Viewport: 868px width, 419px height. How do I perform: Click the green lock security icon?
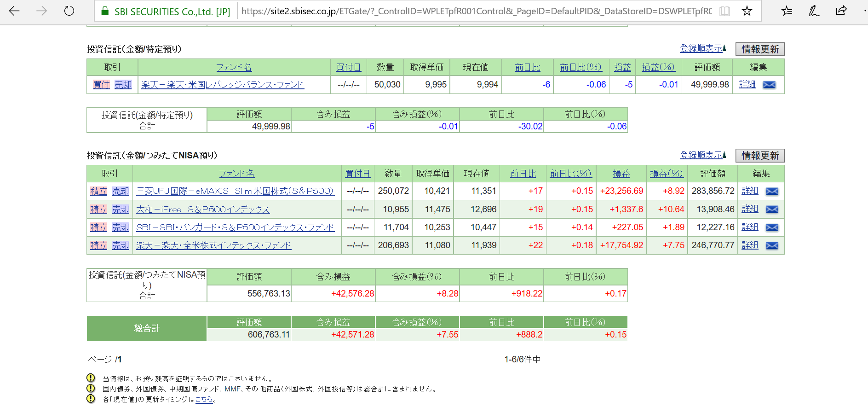pos(105,11)
